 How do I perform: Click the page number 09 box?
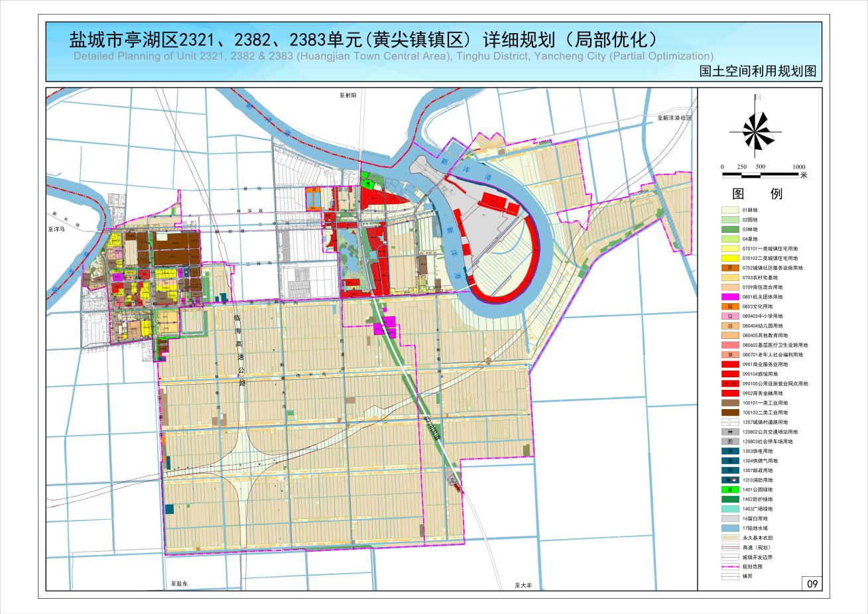pos(812,583)
